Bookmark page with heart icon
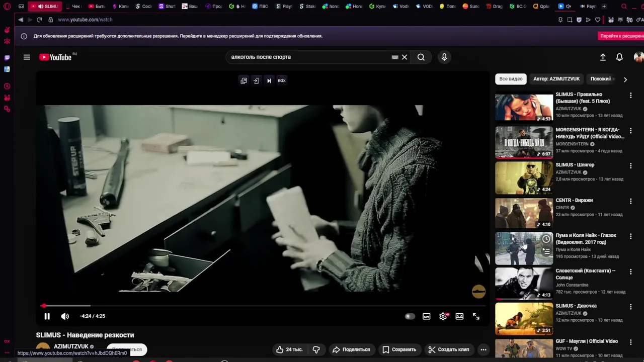 [598, 20]
